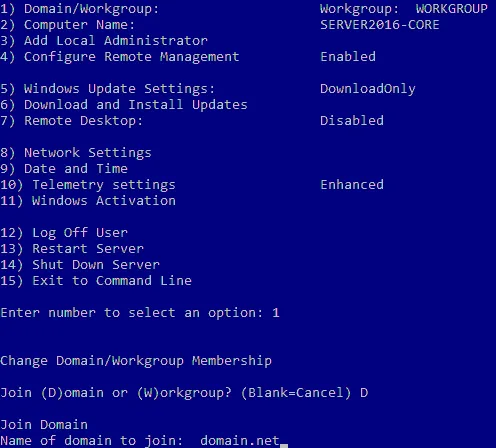Click the Windows Update Settings line

[107, 89]
